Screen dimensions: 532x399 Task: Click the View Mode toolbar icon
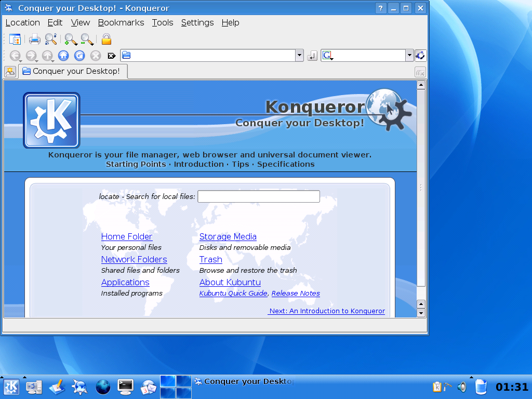[x=15, y=39]
